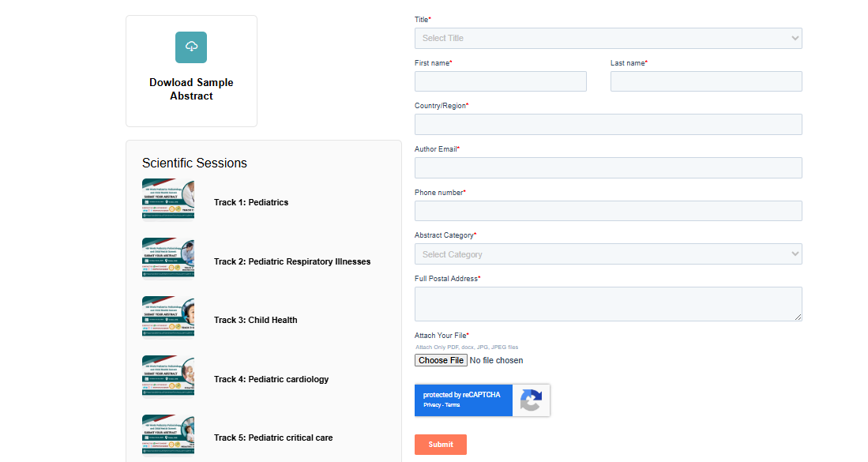Submit the abstract form
868x462 pixels.
440,445
